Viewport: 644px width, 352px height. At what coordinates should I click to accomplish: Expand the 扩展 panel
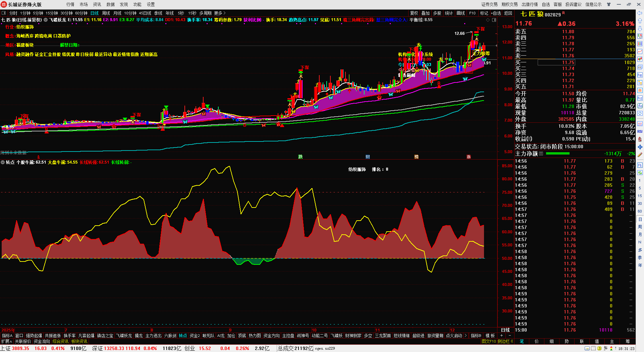[6, 341]
